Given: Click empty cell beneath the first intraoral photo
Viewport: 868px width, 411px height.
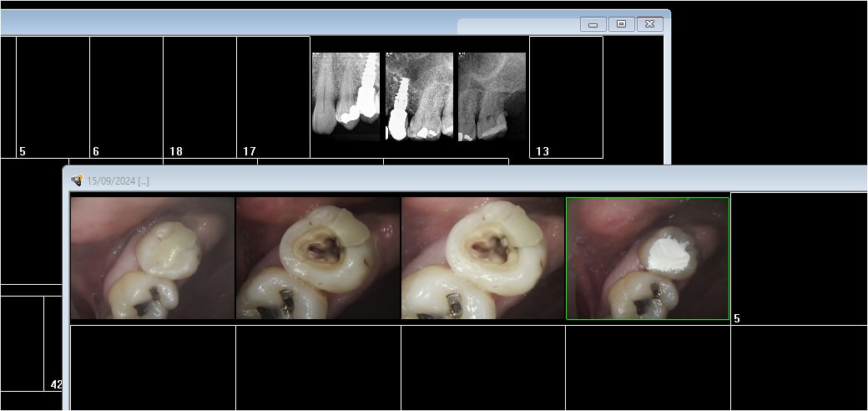Looking at the screenshot, I should [153, 367].
